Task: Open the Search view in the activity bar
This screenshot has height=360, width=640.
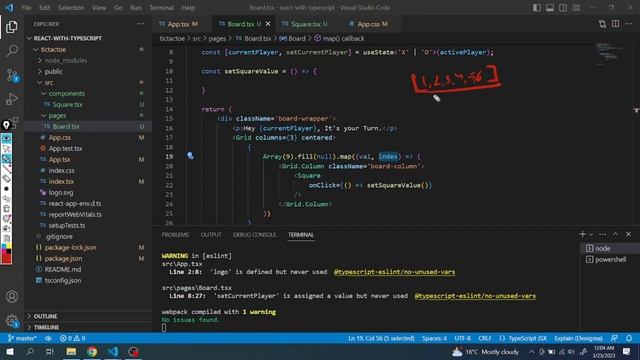Action: pos(12,51)
